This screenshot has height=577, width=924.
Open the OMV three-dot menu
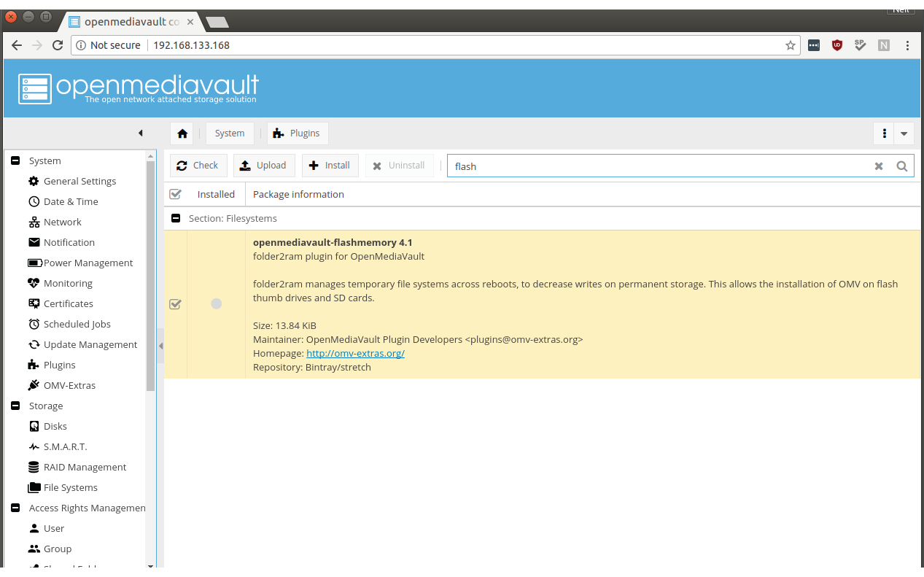coord(885,133)
